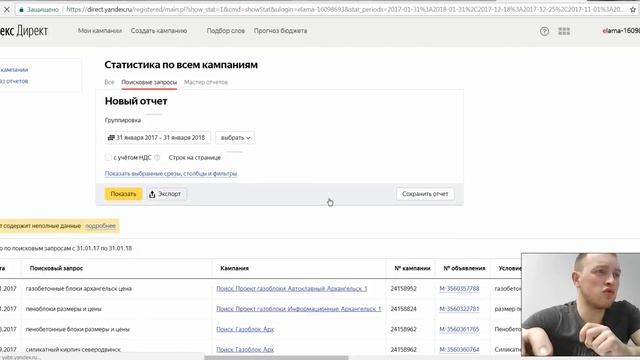Screen dimensions: 640x360
Task: Click query 'газобетонные блоки архангельск цена'
Action: click(x=79, y=289)
